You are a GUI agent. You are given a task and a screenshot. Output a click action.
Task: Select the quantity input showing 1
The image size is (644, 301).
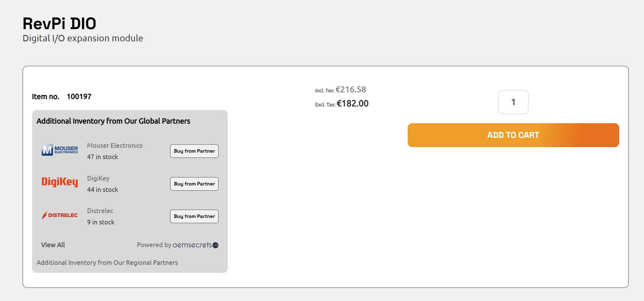(513, 102)
